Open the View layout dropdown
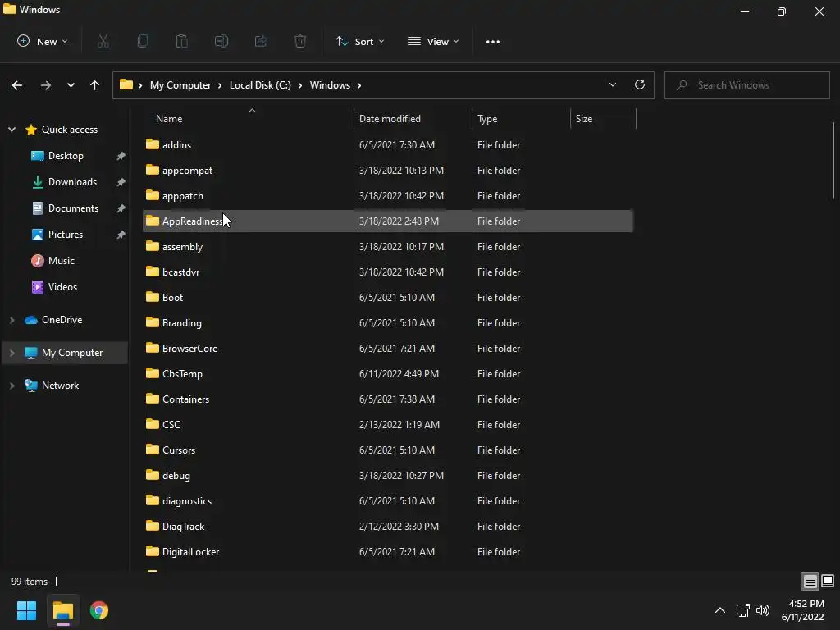The height and width of the screenshot is (630, 840). pyautogui.click(x=433, y=41)
